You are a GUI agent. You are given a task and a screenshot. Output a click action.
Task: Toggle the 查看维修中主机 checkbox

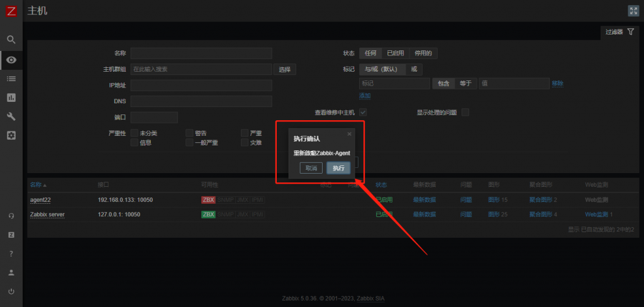tap(363, 112)
